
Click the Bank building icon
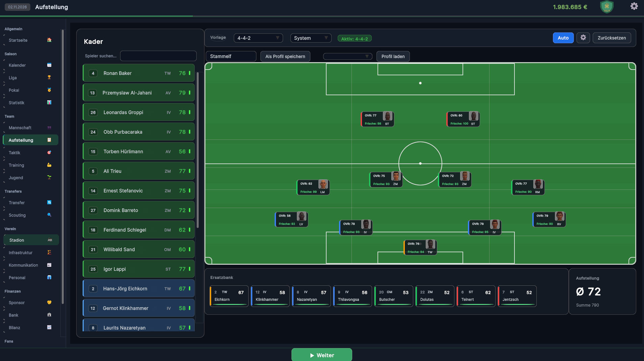click(49, 315)
